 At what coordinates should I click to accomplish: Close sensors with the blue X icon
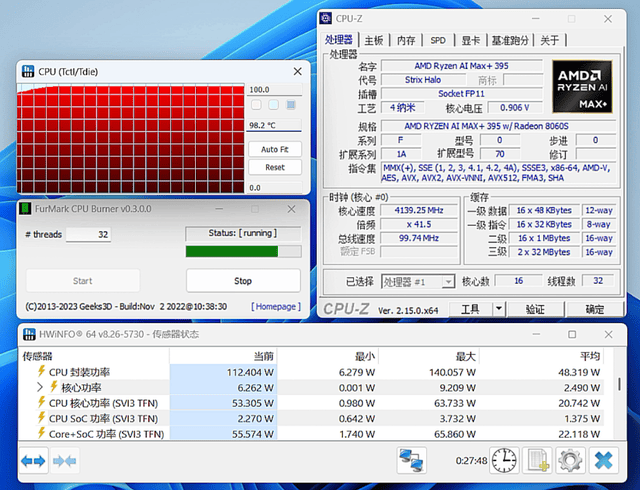click(x=604, y=460)
